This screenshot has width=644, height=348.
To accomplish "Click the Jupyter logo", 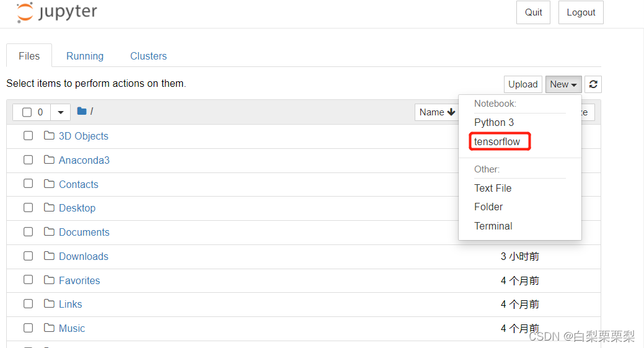I will coord(56,12).
